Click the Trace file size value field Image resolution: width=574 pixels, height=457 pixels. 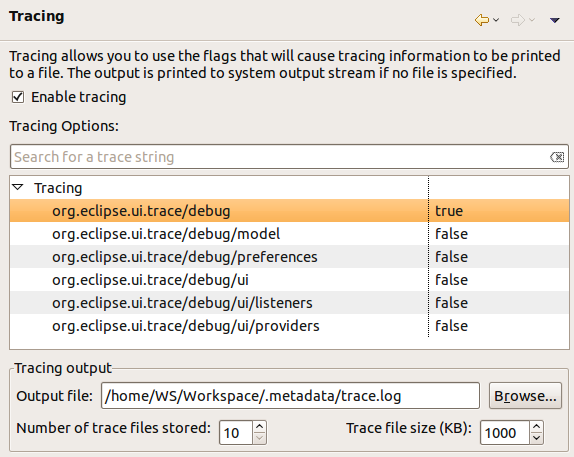click(x=504, y=432)
